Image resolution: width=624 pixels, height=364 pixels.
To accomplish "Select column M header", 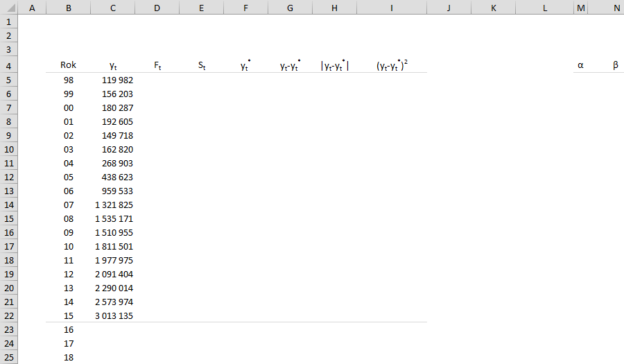I will pyautogui.click(x=581, y=8).
